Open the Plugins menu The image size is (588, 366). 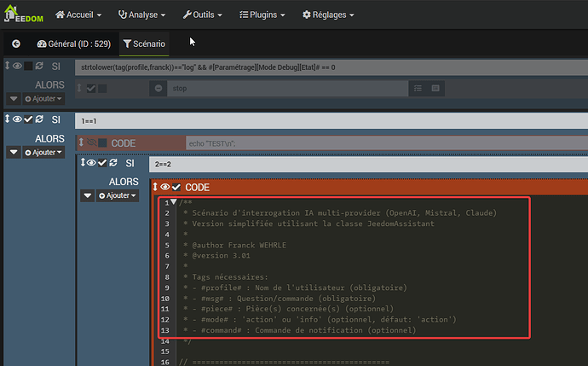(261, 15)
